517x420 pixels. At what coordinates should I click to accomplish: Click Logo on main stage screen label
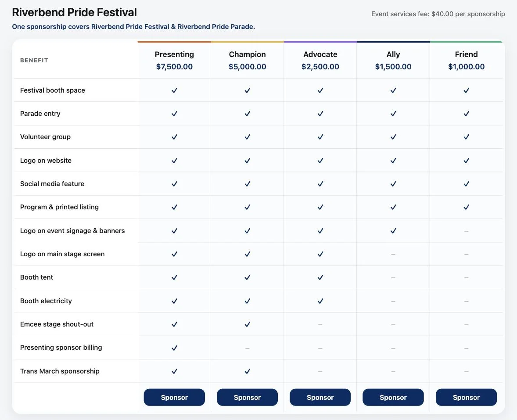click(x=62, y=254)
